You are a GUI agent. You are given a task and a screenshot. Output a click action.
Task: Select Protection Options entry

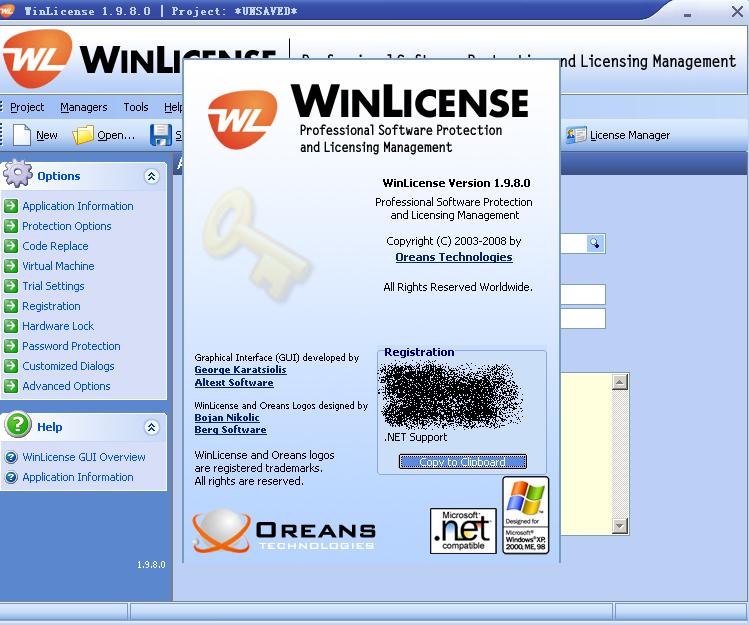coord(66,226)
